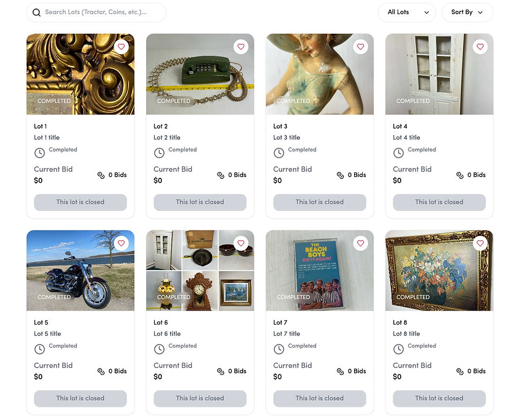Favorite Lot 1 with the heart icon

point(121,47)
